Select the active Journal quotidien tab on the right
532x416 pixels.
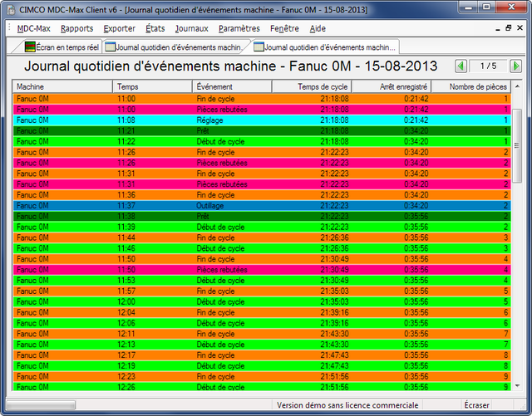pos(325,47)
